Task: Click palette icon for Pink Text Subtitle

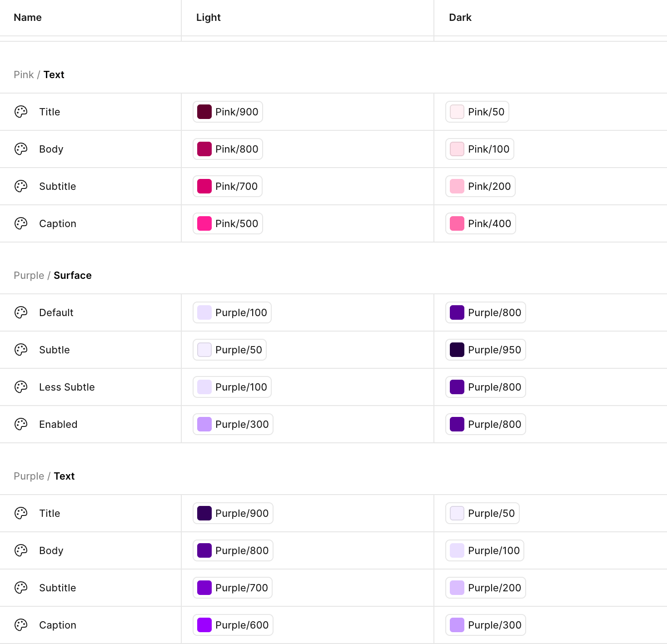Action: point(21,186)
